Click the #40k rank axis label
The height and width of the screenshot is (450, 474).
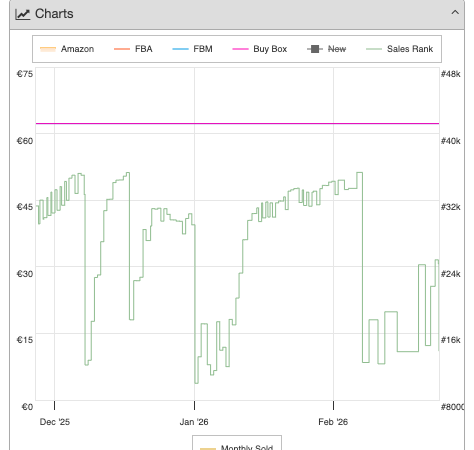(x=451, y=141)
